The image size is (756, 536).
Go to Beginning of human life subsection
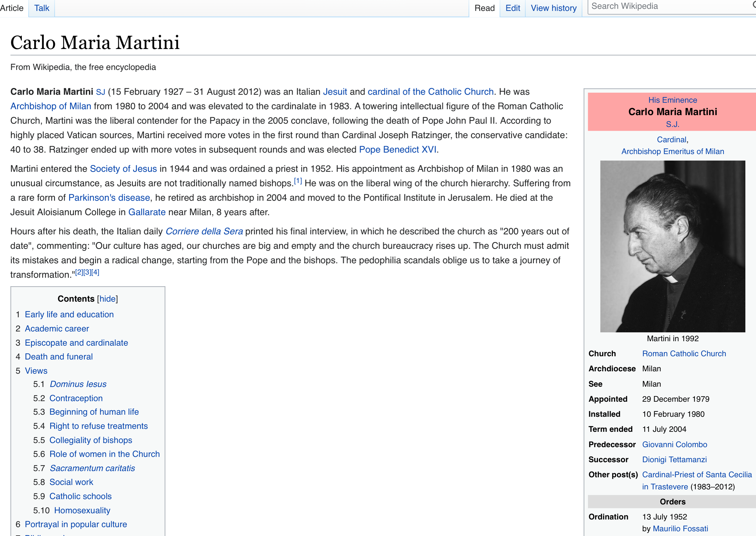94,412
